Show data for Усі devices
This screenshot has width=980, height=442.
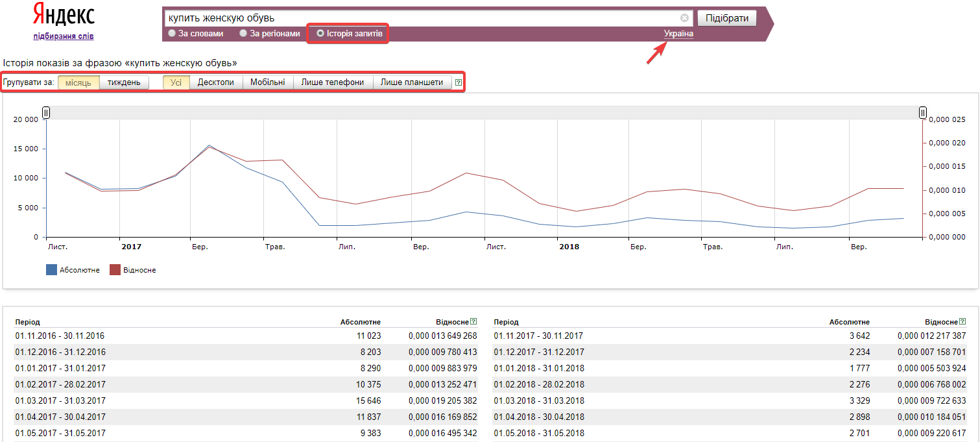[176, 82]
